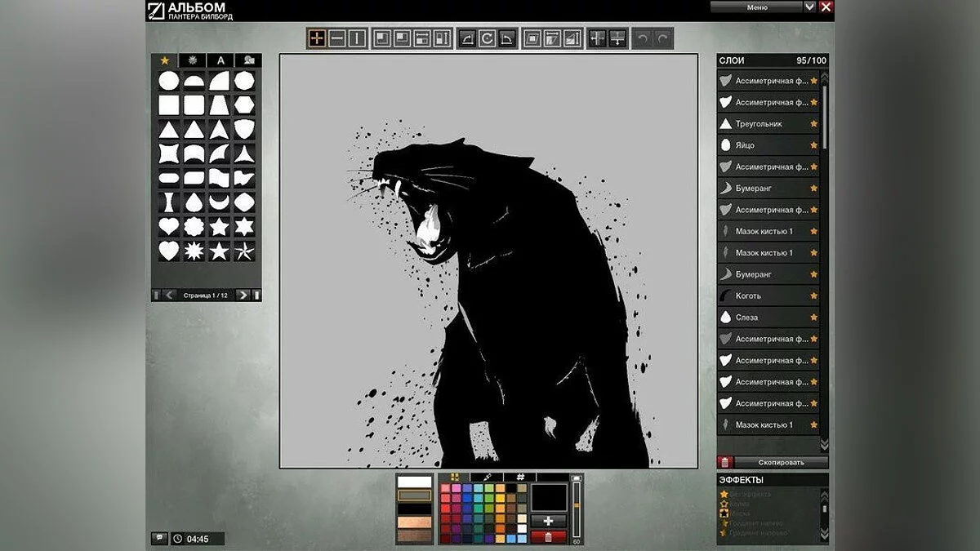Pick the crescent moon shape
The image size is (980, 551).
219,202
